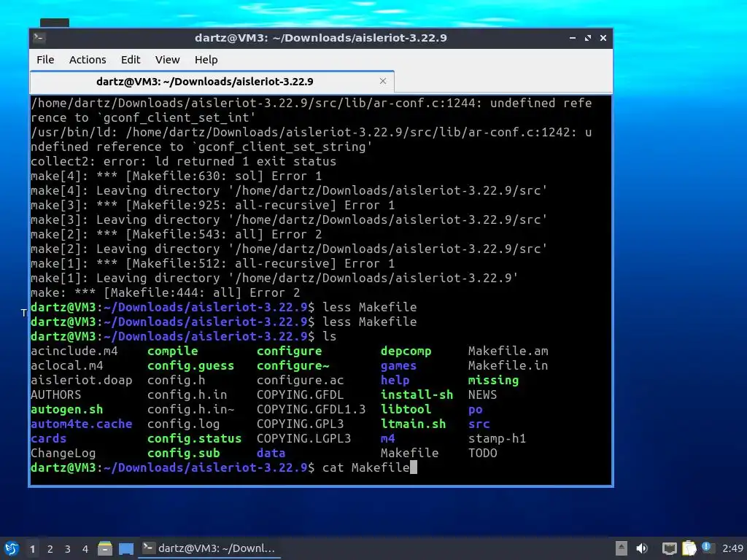Click 'autogen.sh' in the ls output
Screen dimensions: 747x560
66,410
